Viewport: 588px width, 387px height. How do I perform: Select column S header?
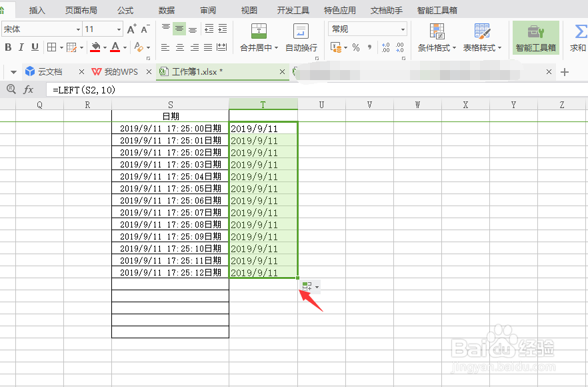click(170, 105)
